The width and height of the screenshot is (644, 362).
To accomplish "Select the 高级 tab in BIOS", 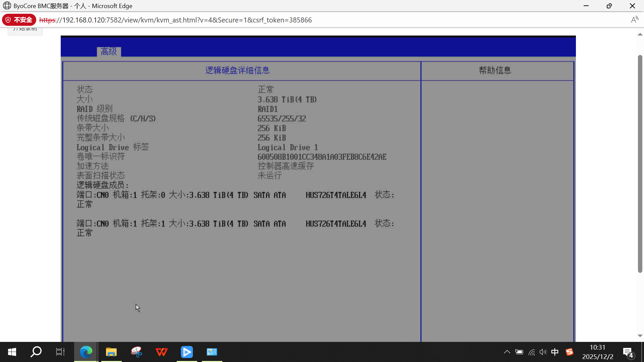I will click(x=109, y=51).
